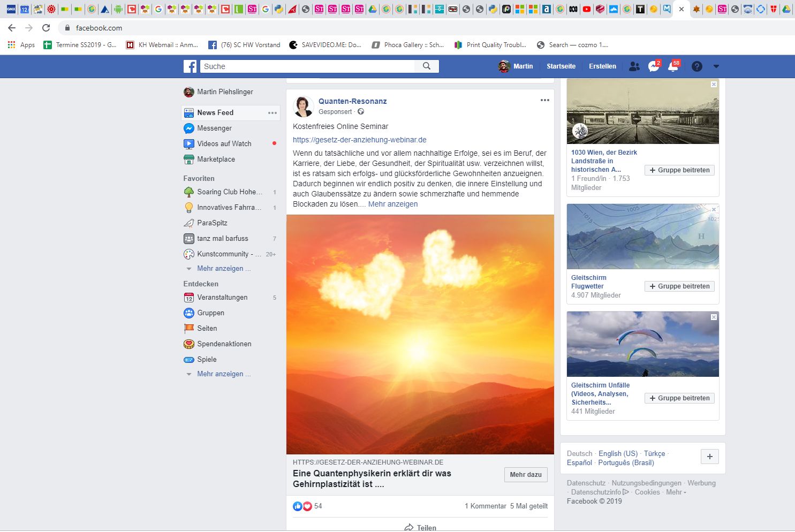Screen dimensions: 795x532
Task: Open the notifications bell icon
Action: pyautogui.click(x=673, y=66)
